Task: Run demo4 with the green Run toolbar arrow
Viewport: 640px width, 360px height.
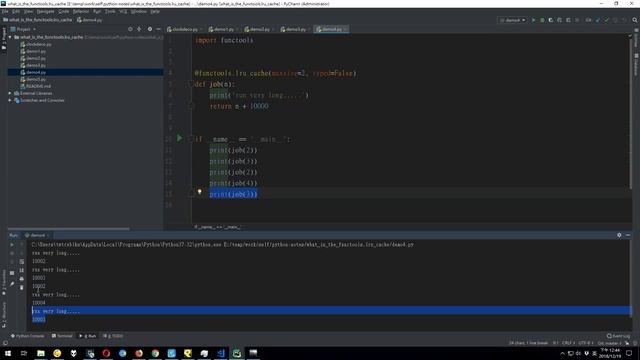Action: pos(533,20)
